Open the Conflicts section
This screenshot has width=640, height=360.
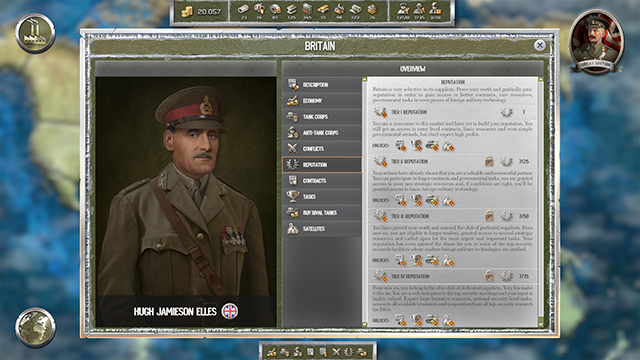322,149
